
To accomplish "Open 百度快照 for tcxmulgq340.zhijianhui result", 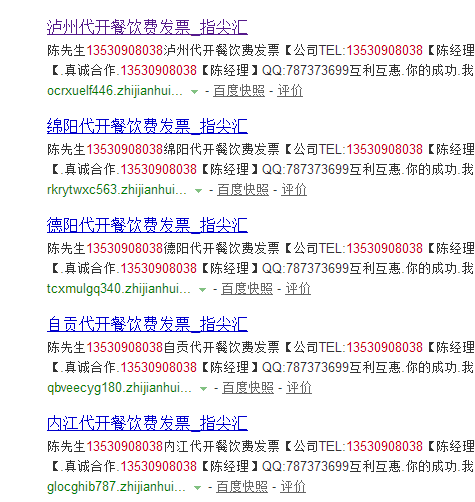I will (247, 289).
